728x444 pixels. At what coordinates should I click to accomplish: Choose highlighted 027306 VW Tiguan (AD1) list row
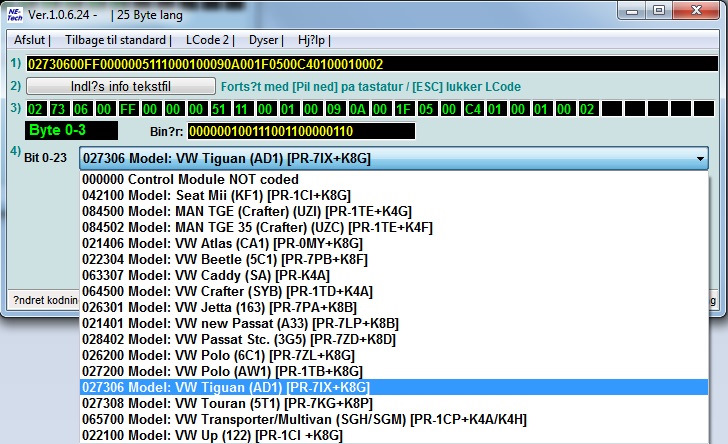pos(394,387)
